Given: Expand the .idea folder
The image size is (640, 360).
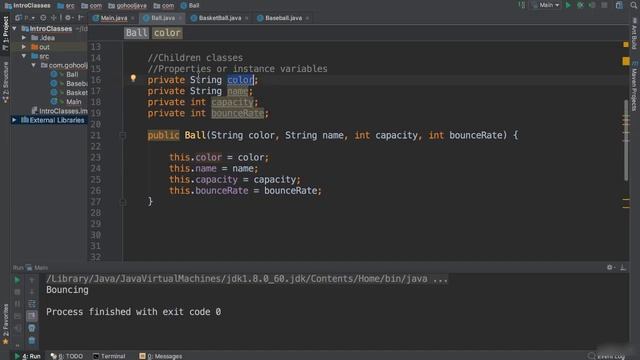Looking at the screenshot, I should 24,38.
